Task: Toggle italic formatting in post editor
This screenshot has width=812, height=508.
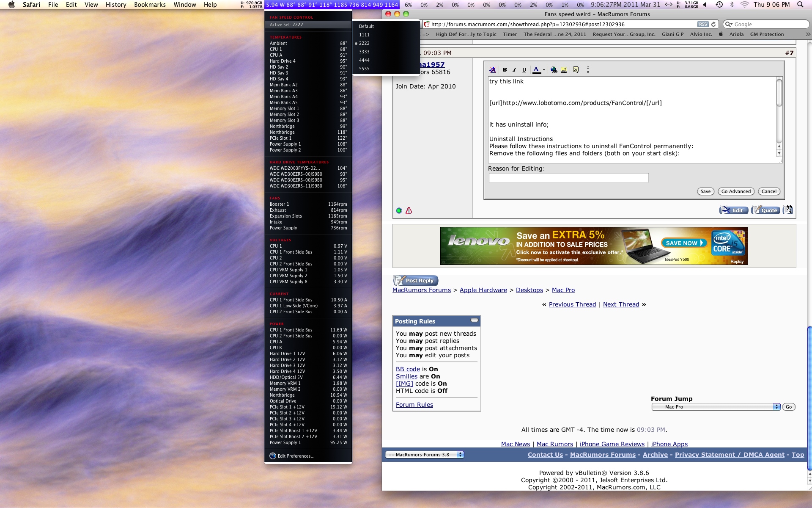Action: (514, 70)
